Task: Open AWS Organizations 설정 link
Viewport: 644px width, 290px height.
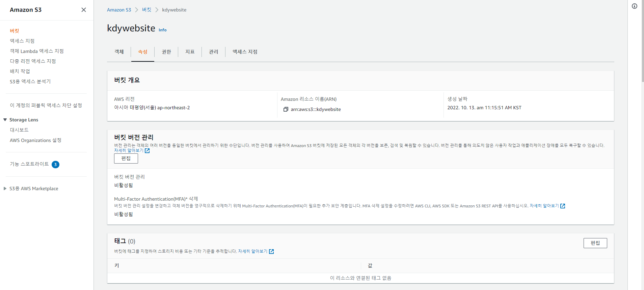Action: [35, 140]
